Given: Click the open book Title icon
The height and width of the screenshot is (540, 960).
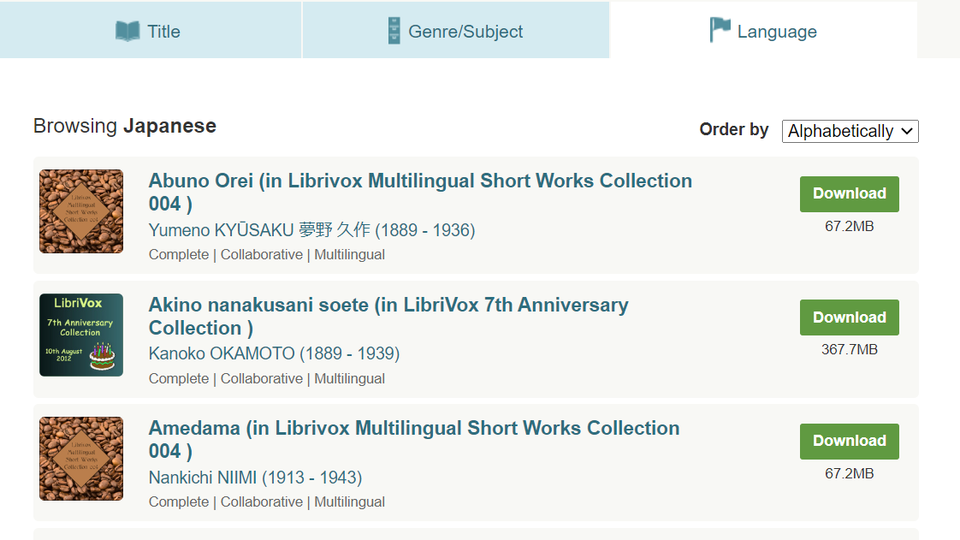Looking at the screenshot, I should [127, 31].
